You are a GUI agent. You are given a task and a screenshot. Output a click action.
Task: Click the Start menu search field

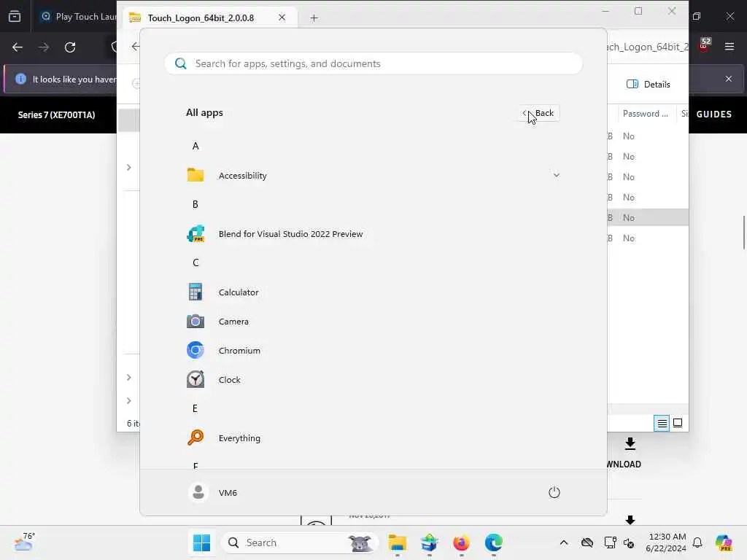[x=373, y=64]
